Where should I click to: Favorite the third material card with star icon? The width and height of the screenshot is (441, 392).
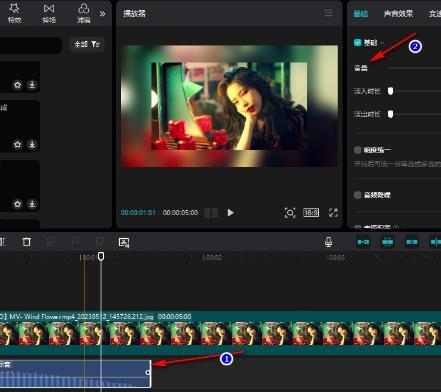click(17, 204)
